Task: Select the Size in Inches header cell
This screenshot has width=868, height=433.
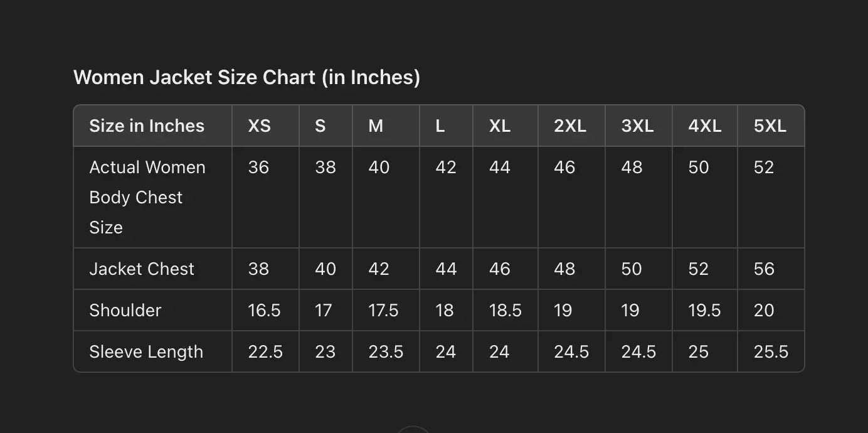Action: pos(147,126)
